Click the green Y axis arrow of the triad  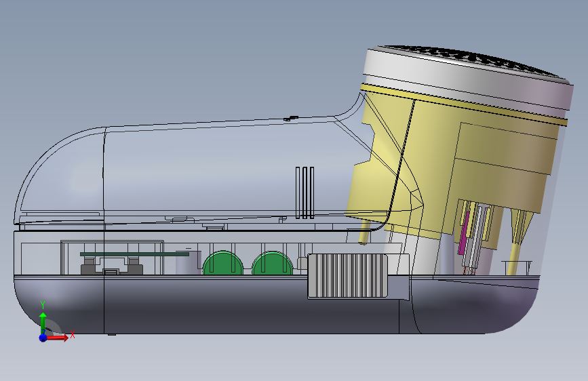[43, 323]
